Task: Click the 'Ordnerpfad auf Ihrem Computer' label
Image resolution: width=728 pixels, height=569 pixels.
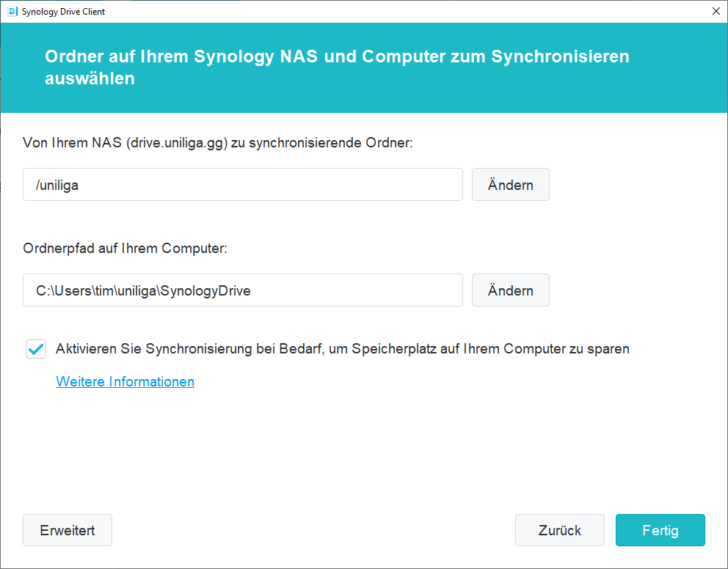Action: point(125,249)
